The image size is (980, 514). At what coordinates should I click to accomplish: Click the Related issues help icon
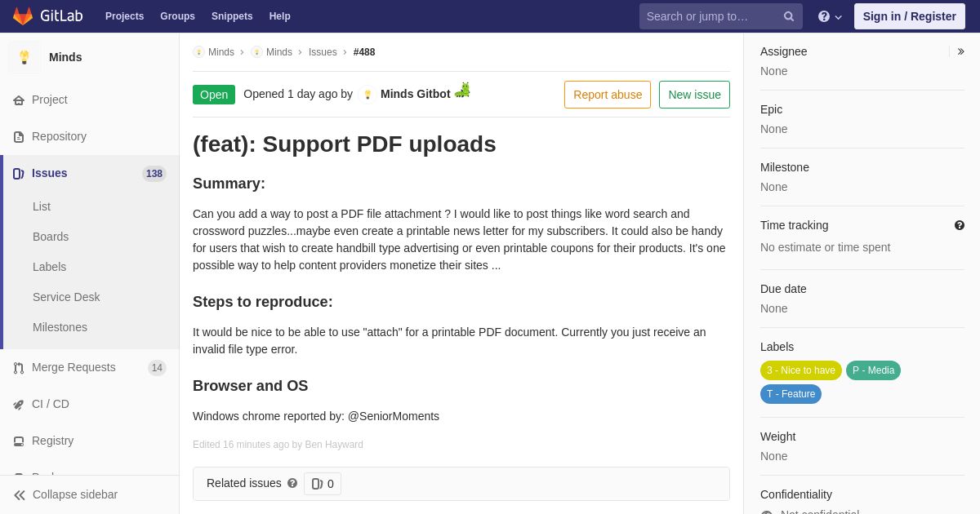292,483
